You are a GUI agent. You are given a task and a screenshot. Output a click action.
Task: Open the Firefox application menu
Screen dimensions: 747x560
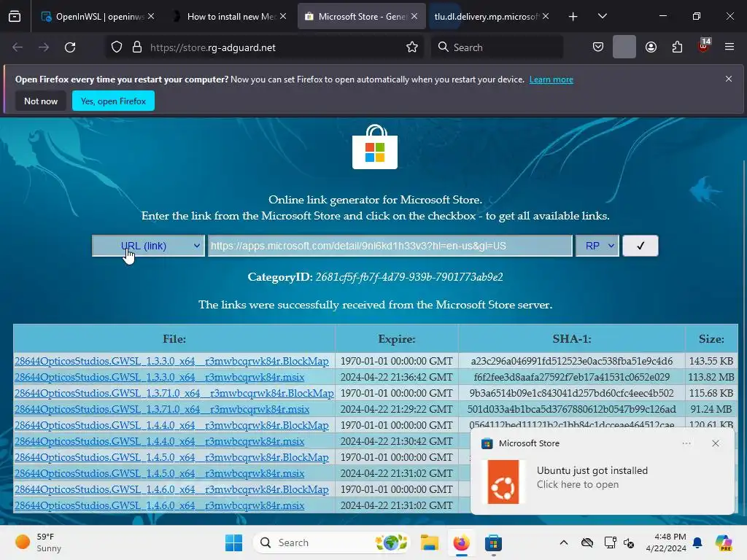tap(729, 47)
